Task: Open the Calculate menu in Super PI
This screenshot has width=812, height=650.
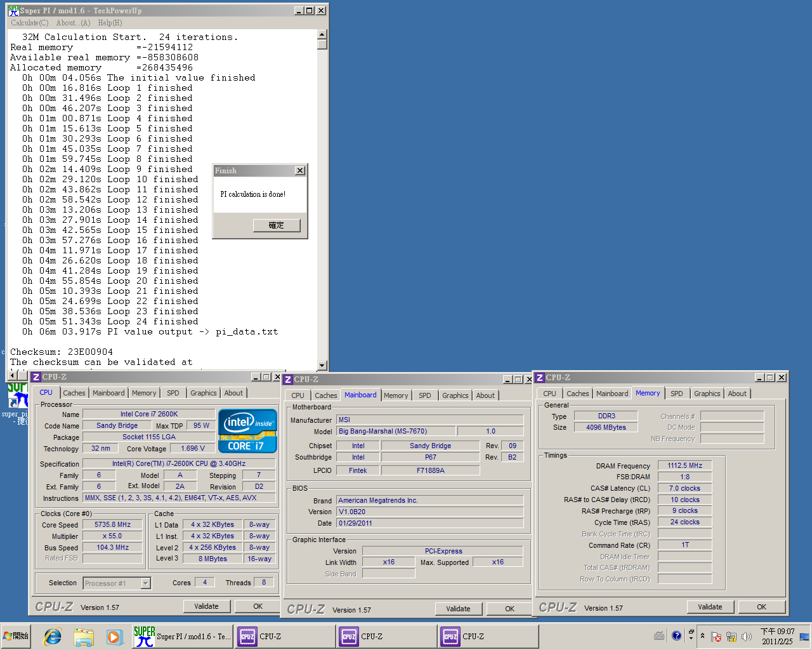Action: [29, 23]
